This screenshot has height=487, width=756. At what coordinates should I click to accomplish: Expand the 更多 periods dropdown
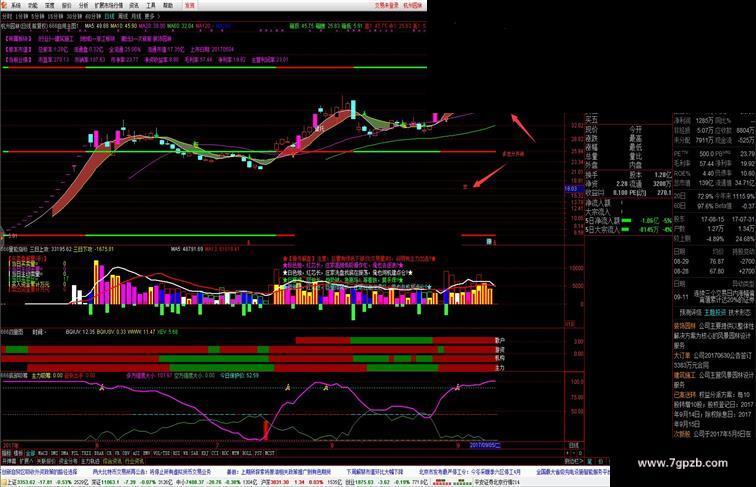pyautogui.click(x=151, y=16)
